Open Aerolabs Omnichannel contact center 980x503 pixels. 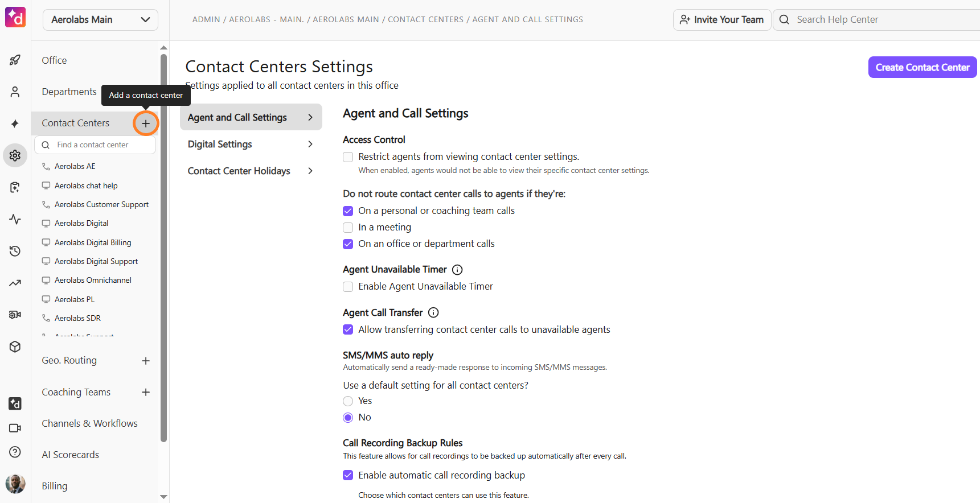[x=93, y=280]
